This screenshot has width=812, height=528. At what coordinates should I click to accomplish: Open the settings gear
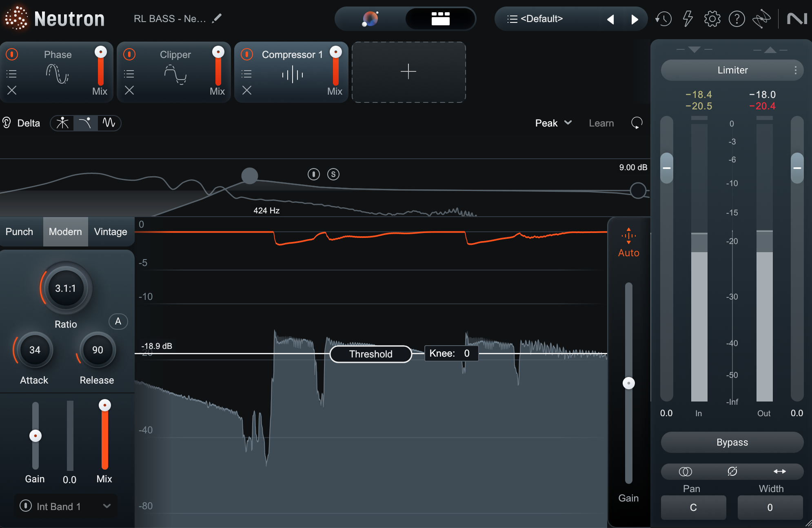[x=712, y=19]
